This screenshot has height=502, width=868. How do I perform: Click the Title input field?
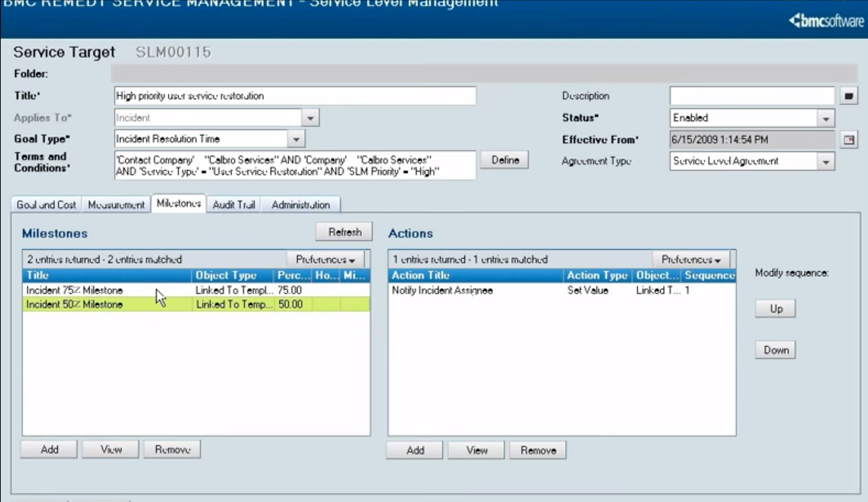click(295, 96)
